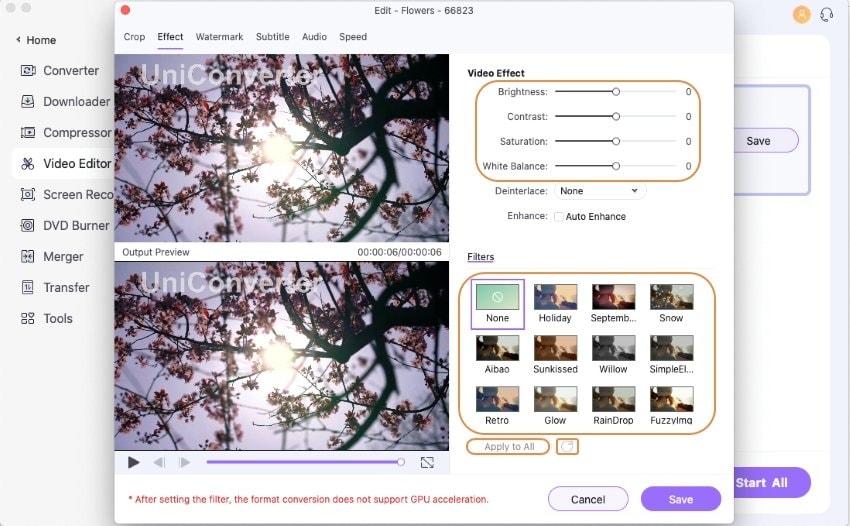The image size is (850, 526).
Task: Open the support headset icon
Action: 827,14
